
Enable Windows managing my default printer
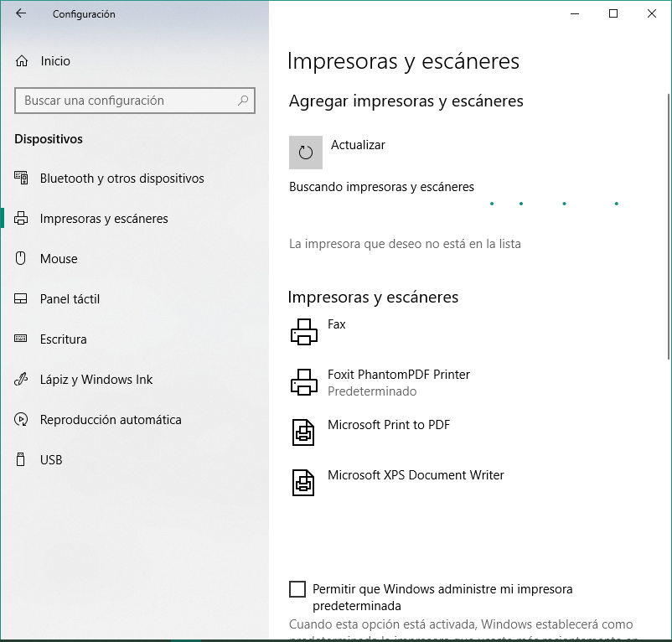coord(297,589)
